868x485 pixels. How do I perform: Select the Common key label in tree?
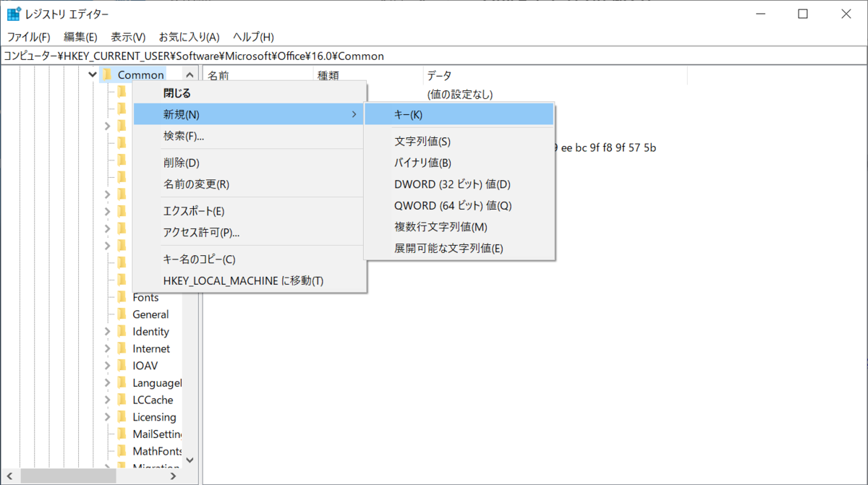pos(141,74)
